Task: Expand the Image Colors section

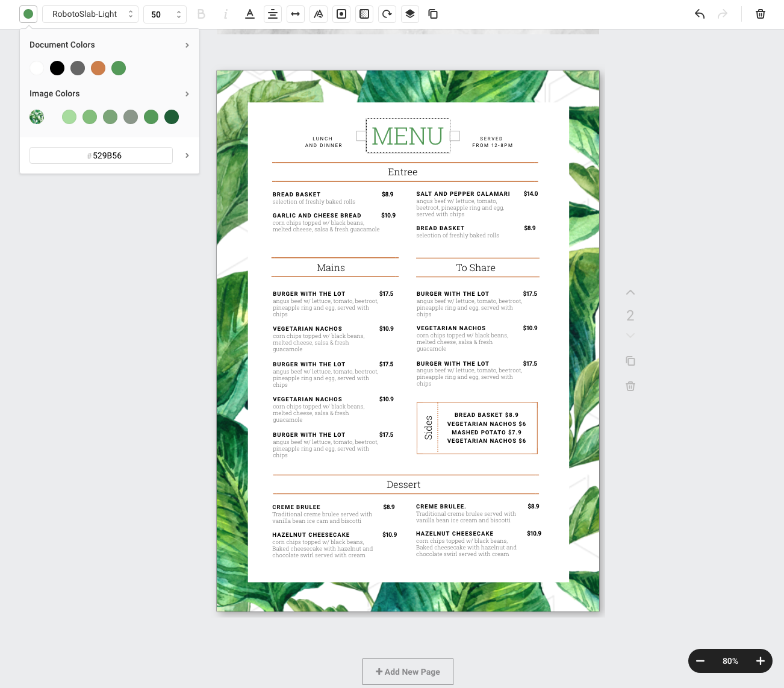Action: pos(187,94)
